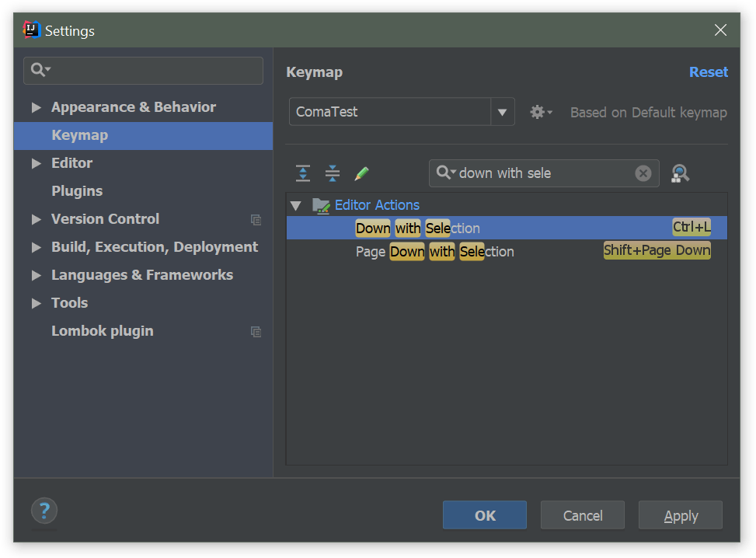Expand Version Control section arrow
Viewport: 756px width, 558px height.
pyautogui.click(x=36, y=219)
